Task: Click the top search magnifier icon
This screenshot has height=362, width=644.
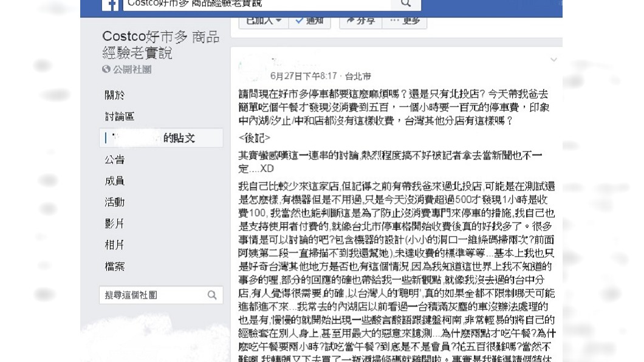Action: (x=406, y=4)
